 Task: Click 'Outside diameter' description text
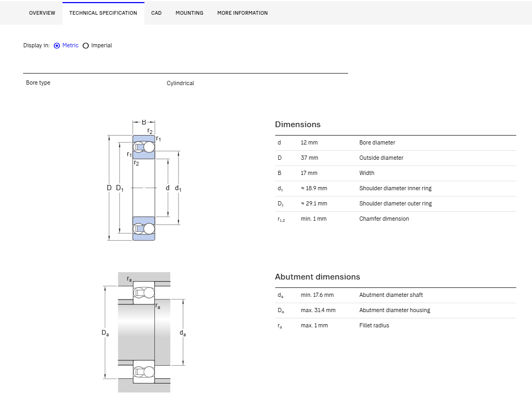click(381, 158)
